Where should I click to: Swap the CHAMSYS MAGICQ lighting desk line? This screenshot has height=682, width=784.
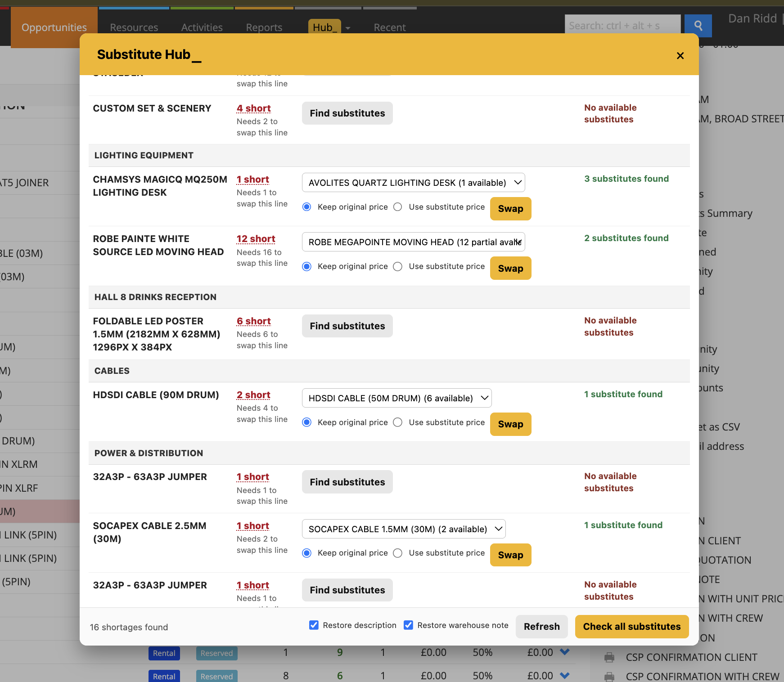click(510, 209)
